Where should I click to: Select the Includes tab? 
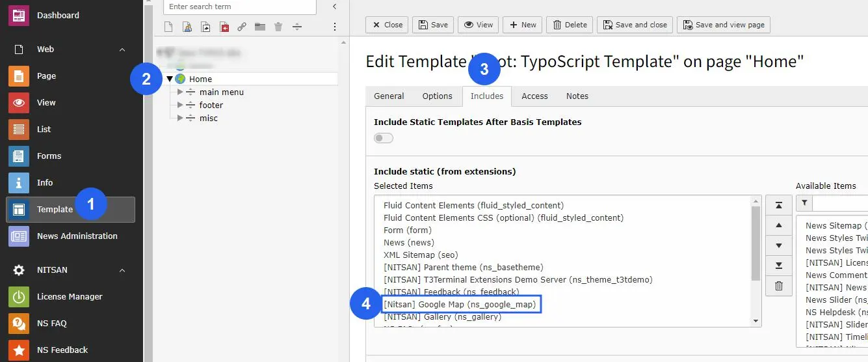click(487, 96)
